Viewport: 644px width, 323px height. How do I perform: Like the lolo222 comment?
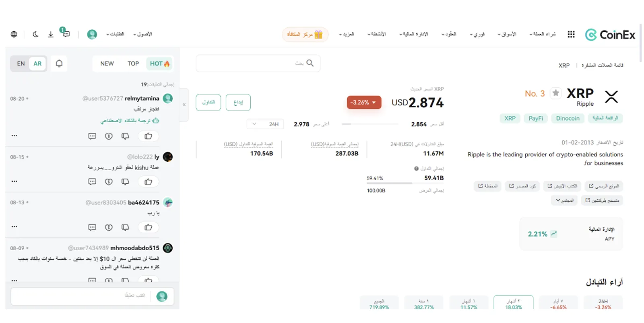point(148,182)
